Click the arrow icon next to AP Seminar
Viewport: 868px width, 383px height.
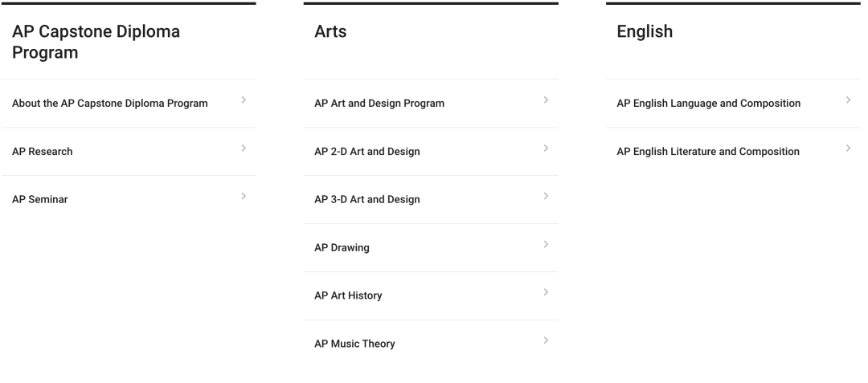[244, 196]
